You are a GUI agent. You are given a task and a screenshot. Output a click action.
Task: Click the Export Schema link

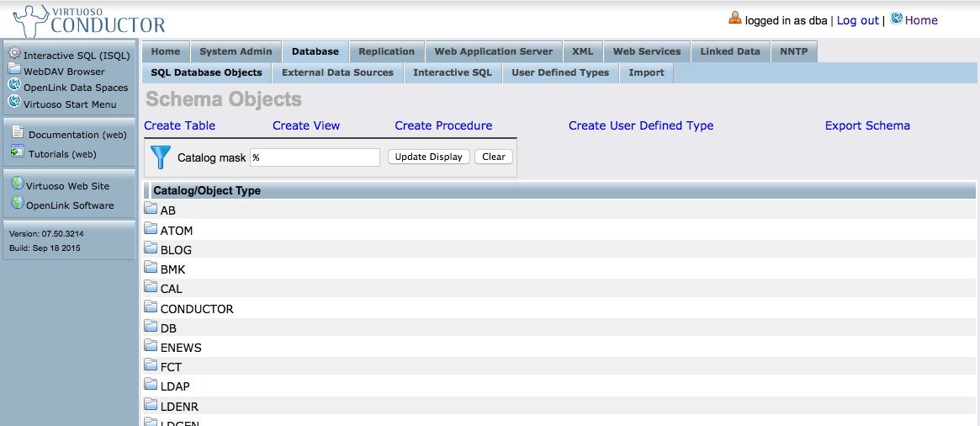coord(867,125)
